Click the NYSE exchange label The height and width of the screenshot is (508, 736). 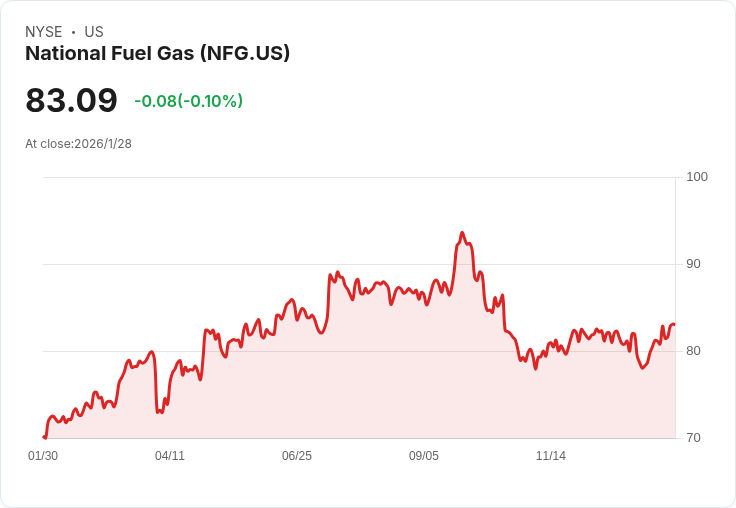coord(44,32)
